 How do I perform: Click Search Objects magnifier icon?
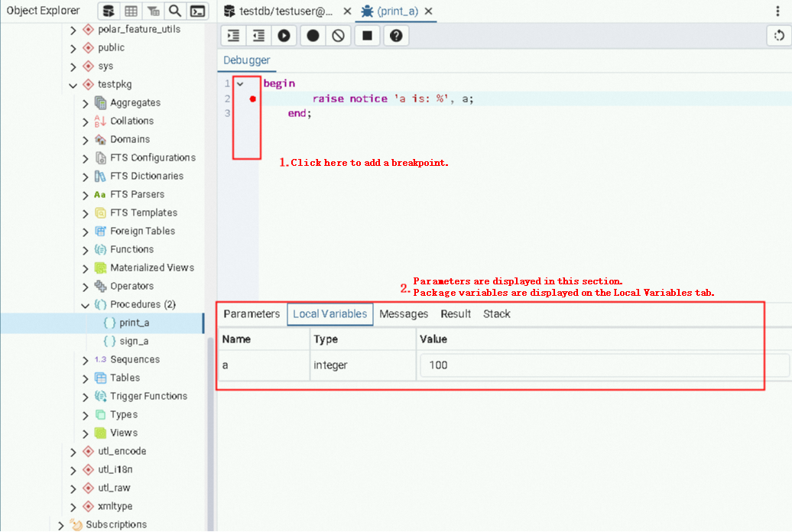tap(175, 11)
